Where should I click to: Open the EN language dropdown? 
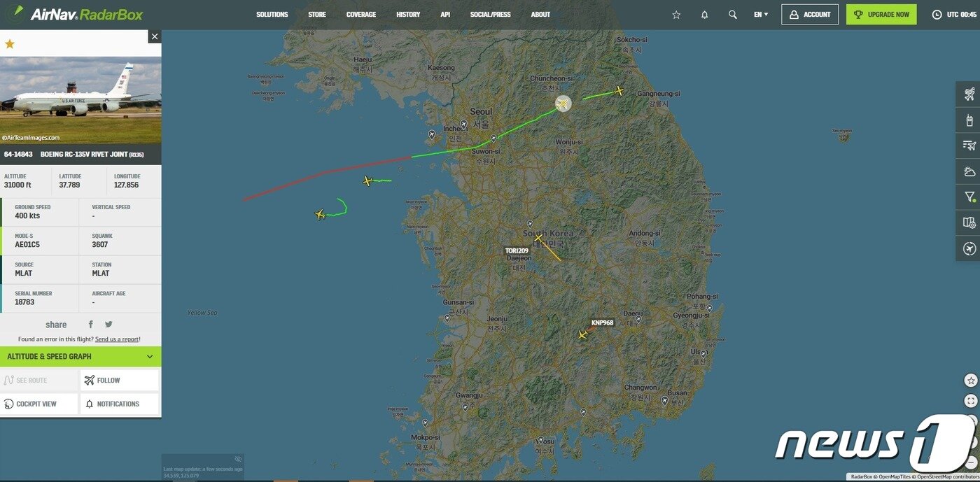click(x=761, y=14)
